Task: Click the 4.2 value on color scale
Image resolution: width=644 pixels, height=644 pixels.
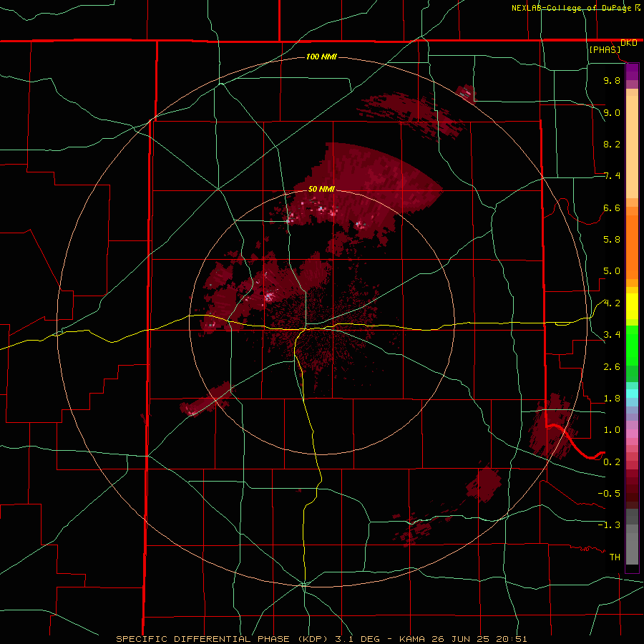Action: [x=612, y=303]
